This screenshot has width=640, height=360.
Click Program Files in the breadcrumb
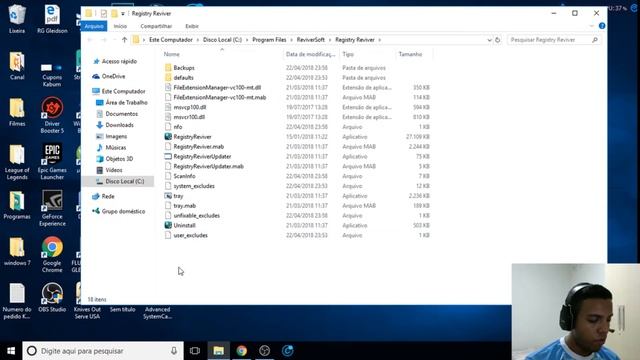tap(269, 40)
